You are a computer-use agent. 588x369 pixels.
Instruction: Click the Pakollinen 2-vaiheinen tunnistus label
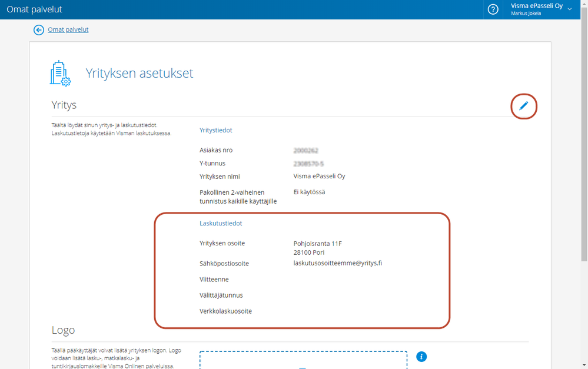click(238, 197)
